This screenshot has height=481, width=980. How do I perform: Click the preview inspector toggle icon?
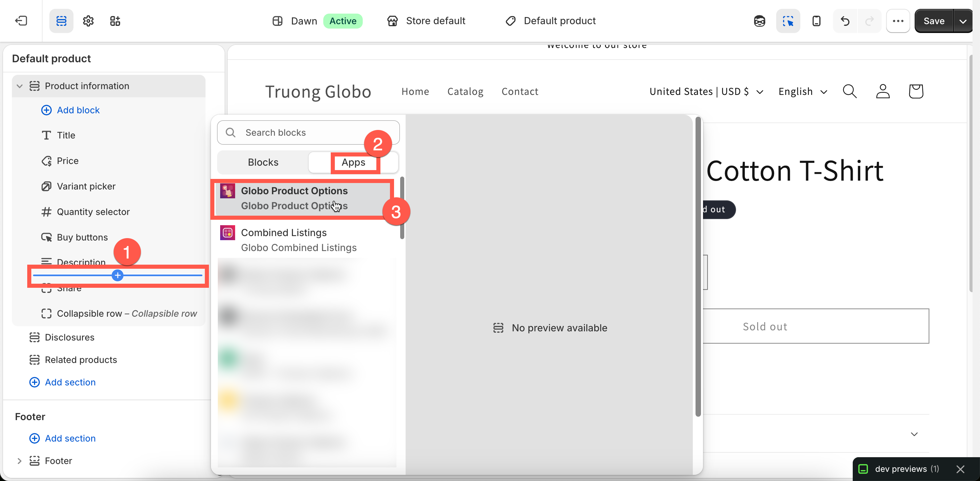(788, 21)
